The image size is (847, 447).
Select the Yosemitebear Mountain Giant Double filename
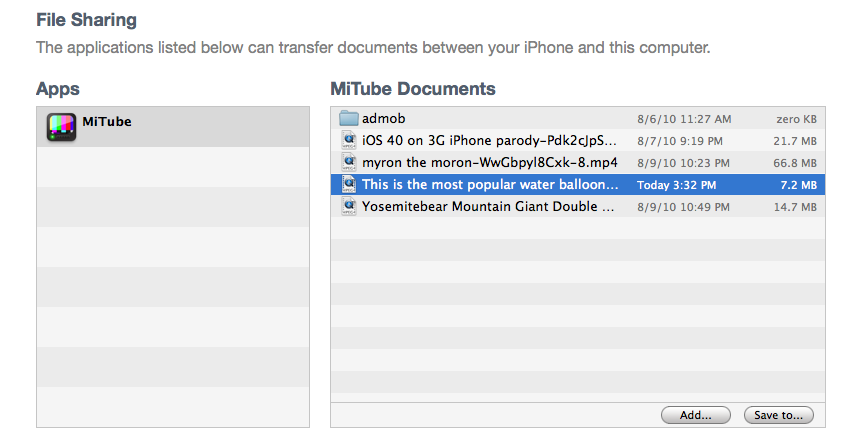click(x=488, y=206)
